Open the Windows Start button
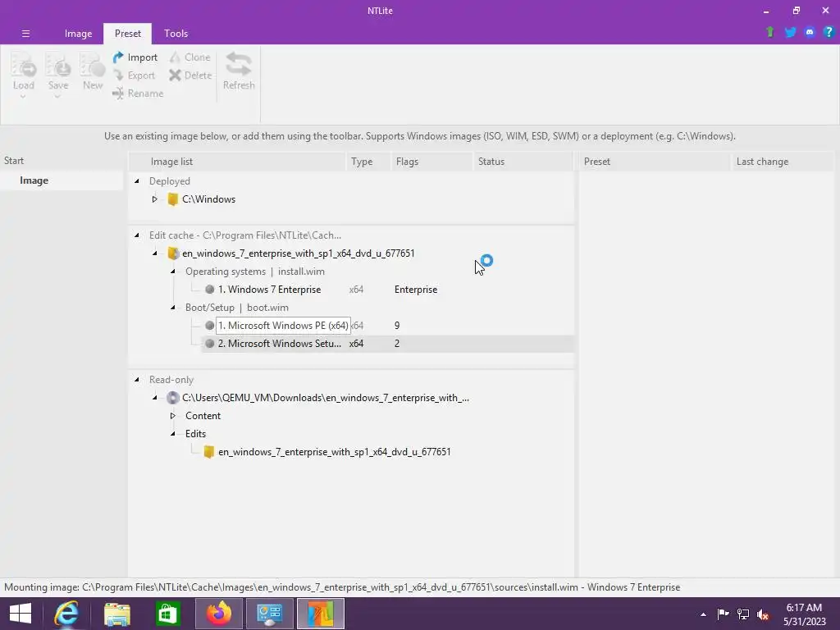 [x=21, y=614]
